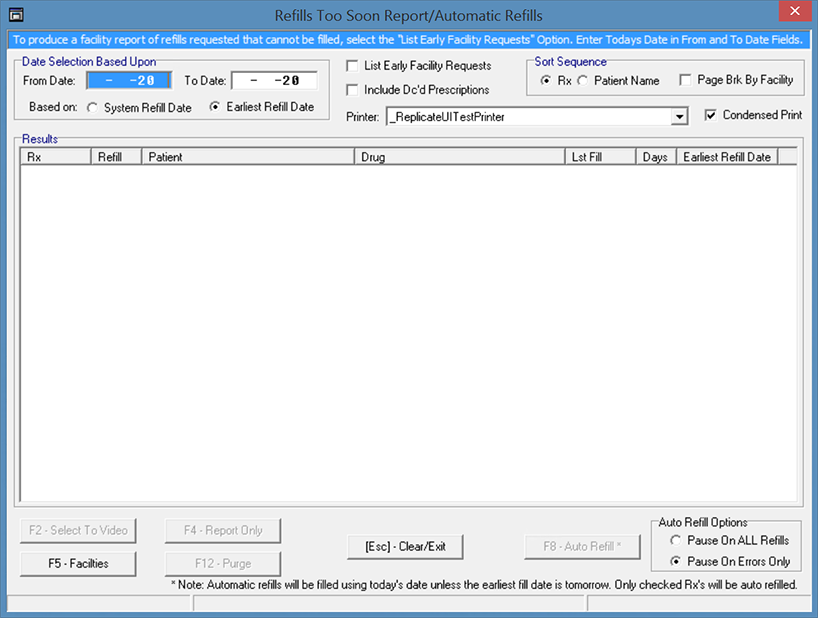Screen dimensions: 818x618
Task: Select Rx sort sequence radio button
Action: pos(544,80)
